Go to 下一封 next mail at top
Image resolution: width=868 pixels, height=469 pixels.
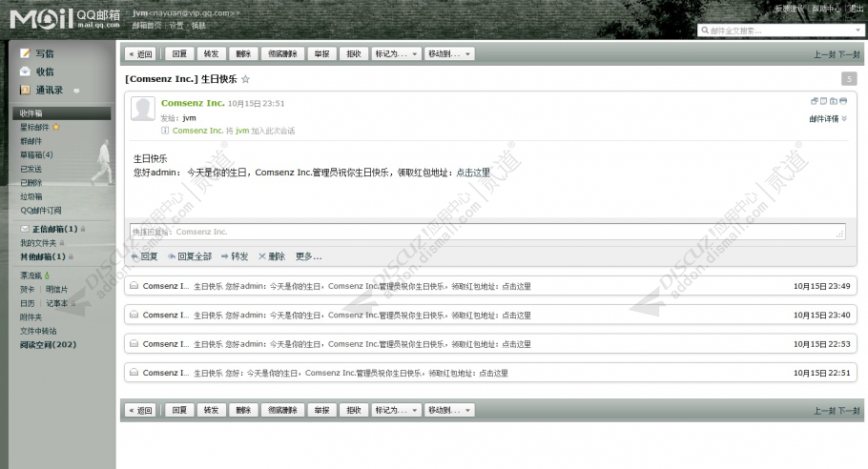849,54
